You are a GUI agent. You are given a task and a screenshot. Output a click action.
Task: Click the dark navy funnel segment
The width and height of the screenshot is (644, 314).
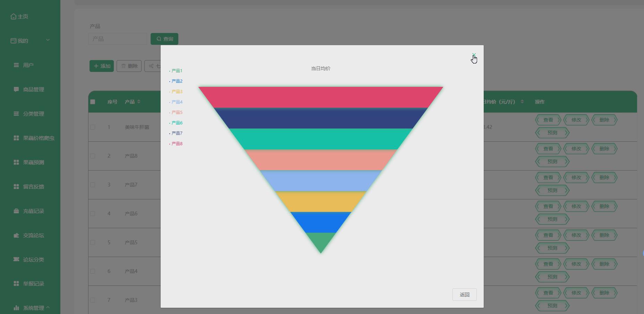(x=321, y=118)
